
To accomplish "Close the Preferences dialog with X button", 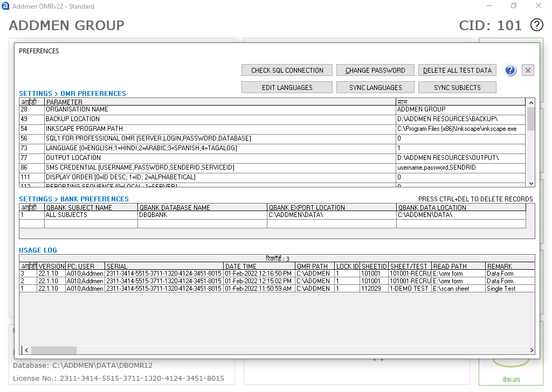I will tap(528, 71).
